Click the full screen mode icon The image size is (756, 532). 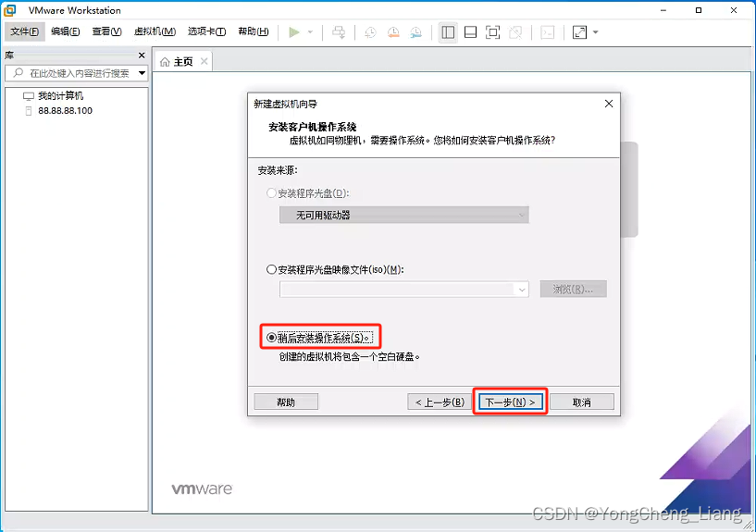[493, 32]
